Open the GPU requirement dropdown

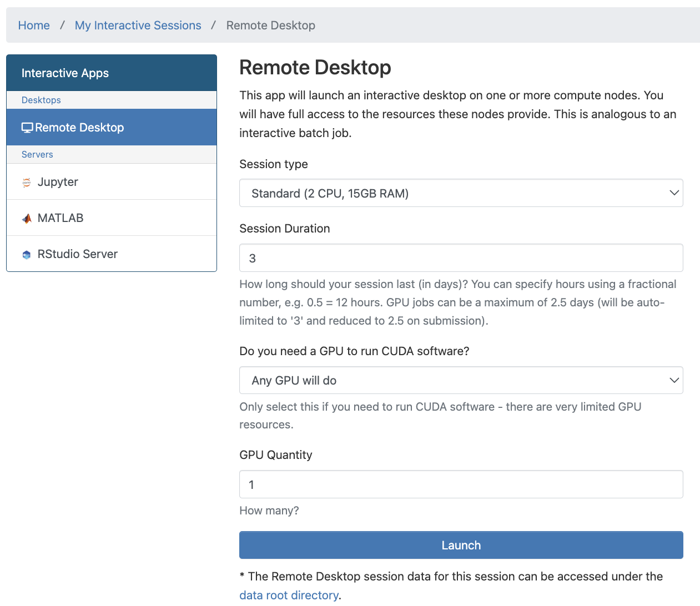click(x=461, y=380)
